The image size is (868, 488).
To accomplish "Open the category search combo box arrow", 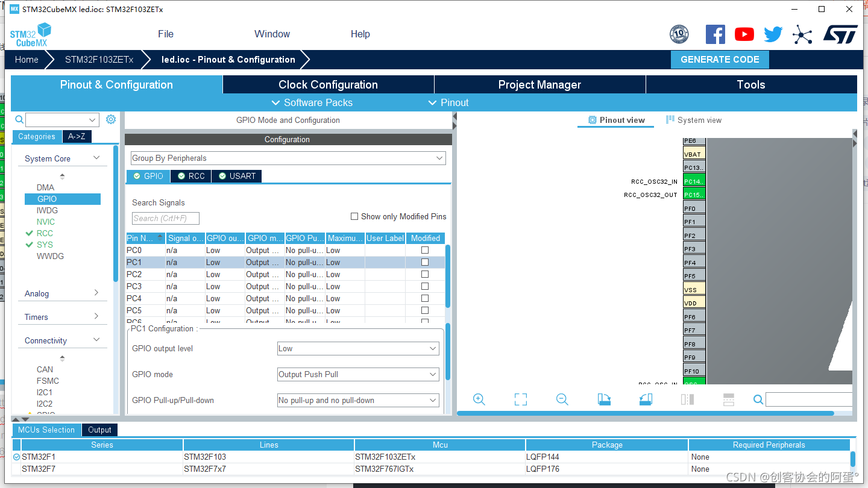I will 92,120.
